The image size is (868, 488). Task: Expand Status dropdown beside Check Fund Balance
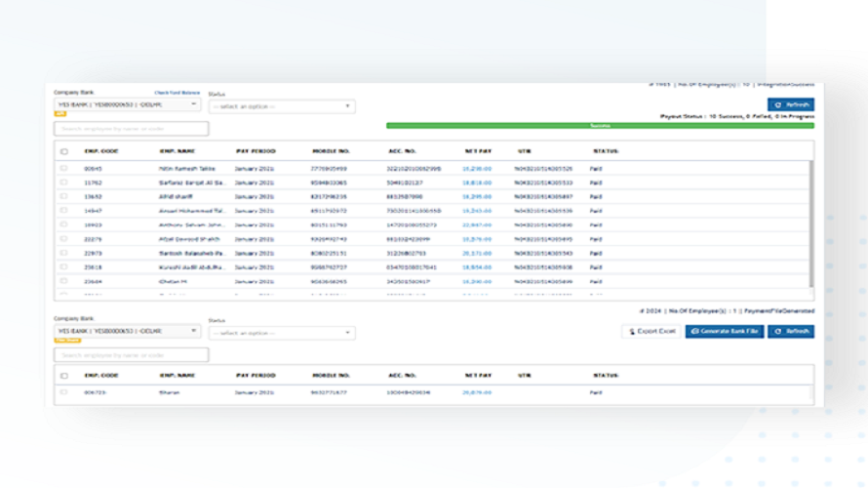coord(282,106)
